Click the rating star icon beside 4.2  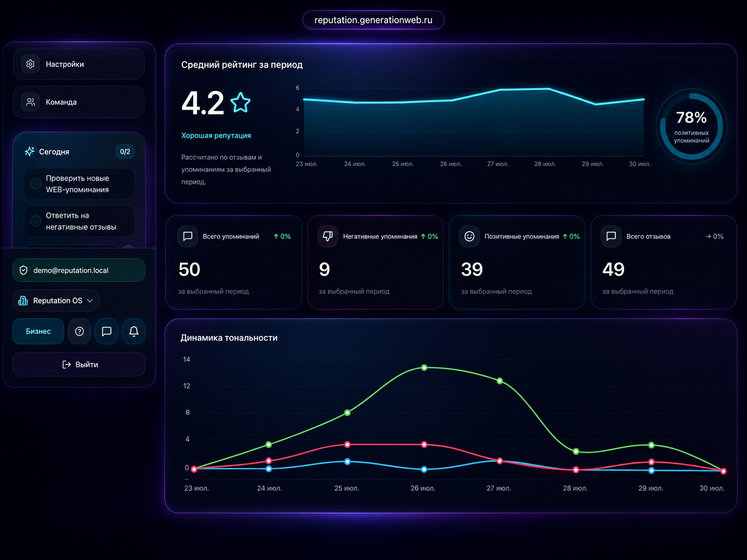(240, 103)
